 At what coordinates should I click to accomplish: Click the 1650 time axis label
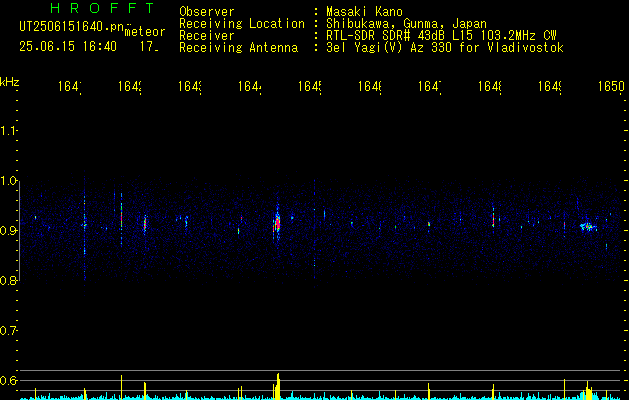(611, 86)
